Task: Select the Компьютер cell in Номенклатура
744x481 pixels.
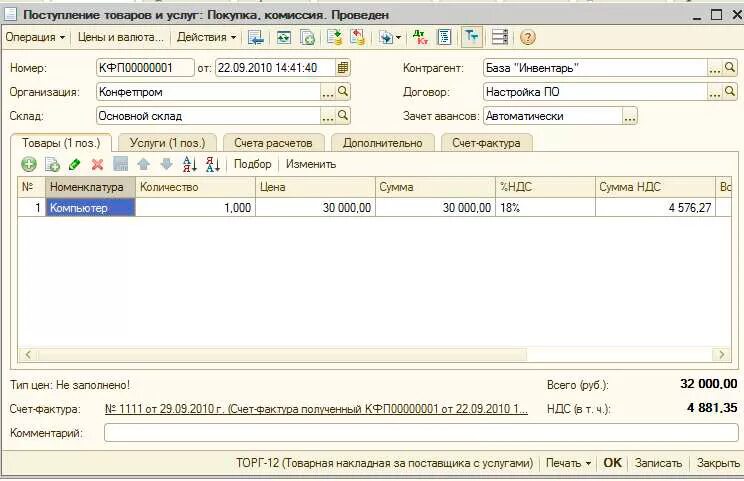Action: tap(90, 208)
